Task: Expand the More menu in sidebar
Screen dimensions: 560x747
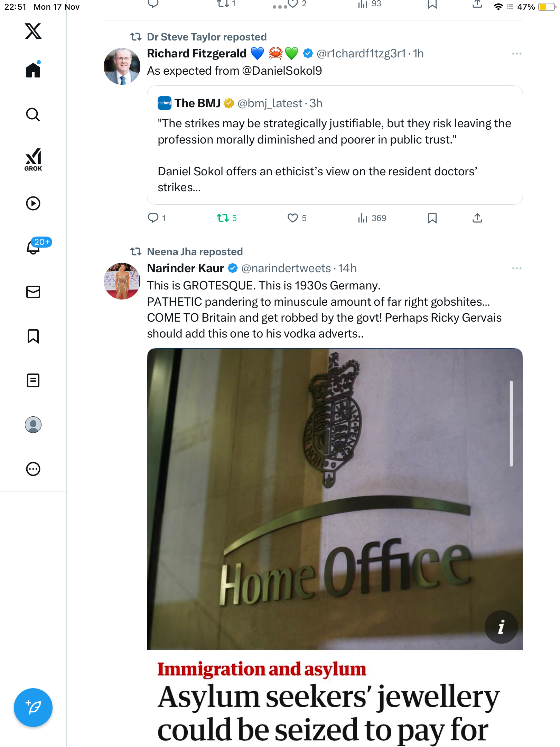Action: [x=33, y=469]
